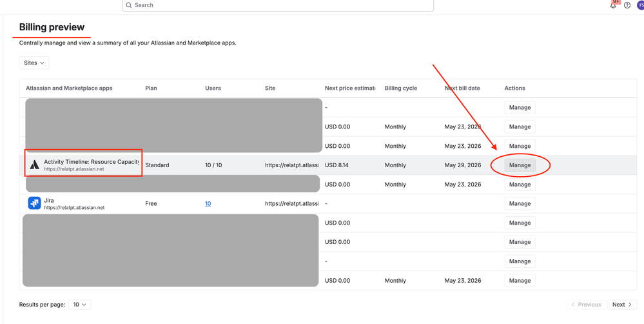
Task: Go to the Next results page
Action: 622,305
